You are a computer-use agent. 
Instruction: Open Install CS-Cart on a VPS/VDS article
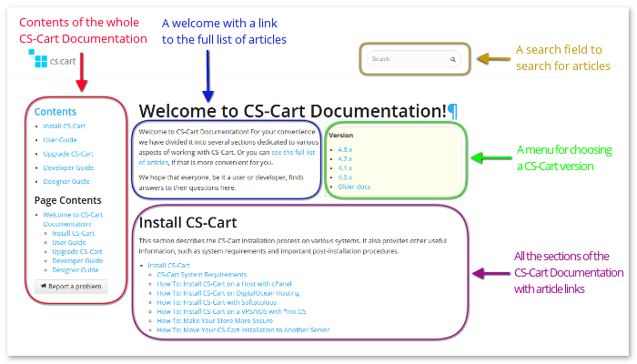(231, 311)
